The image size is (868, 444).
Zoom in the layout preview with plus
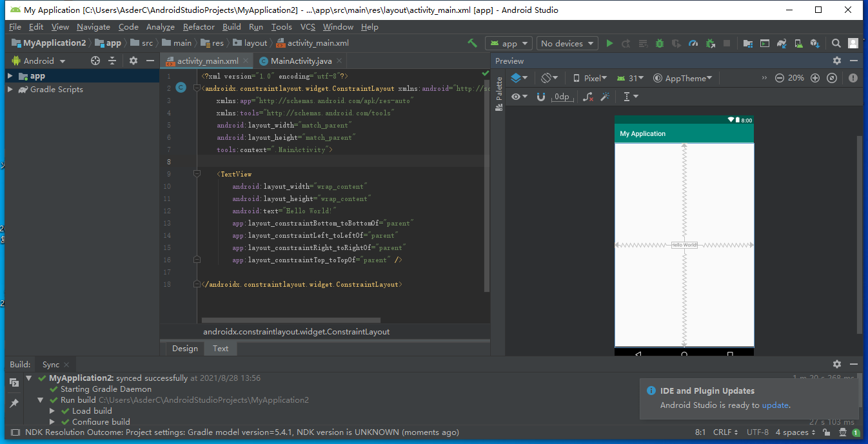[x=815, y=78]
